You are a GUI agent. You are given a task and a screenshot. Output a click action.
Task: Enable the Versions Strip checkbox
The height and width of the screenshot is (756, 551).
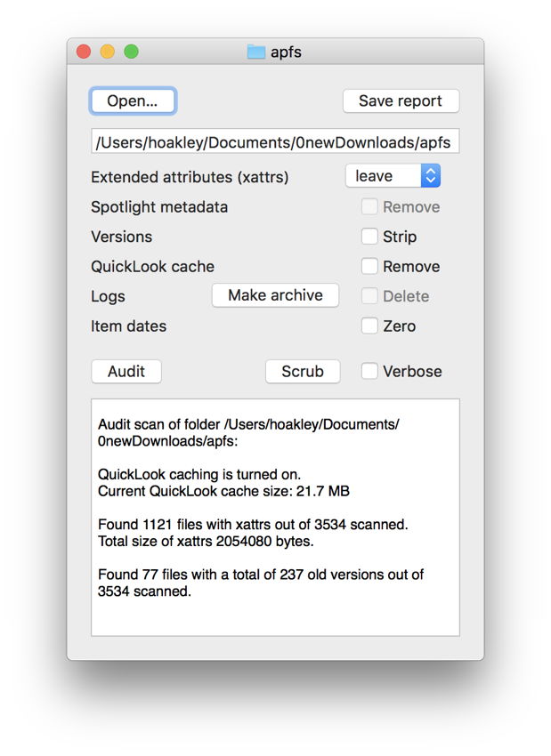369,237
